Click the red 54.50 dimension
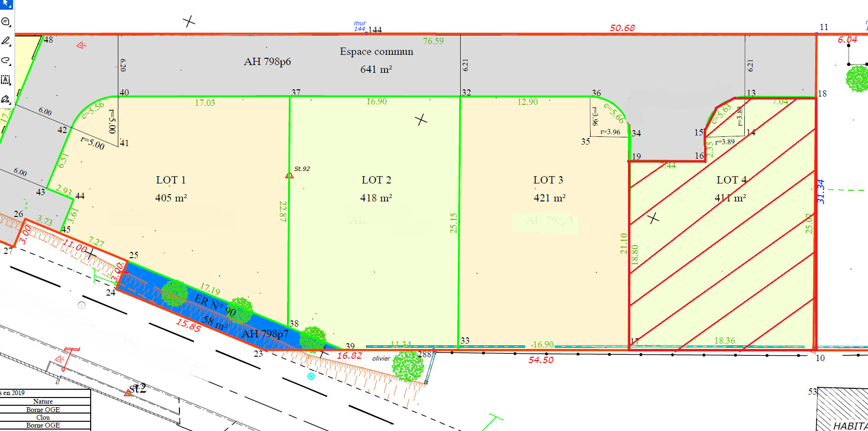Image resolution: width=868 pixels, height=431 pixels. (541, 360)
